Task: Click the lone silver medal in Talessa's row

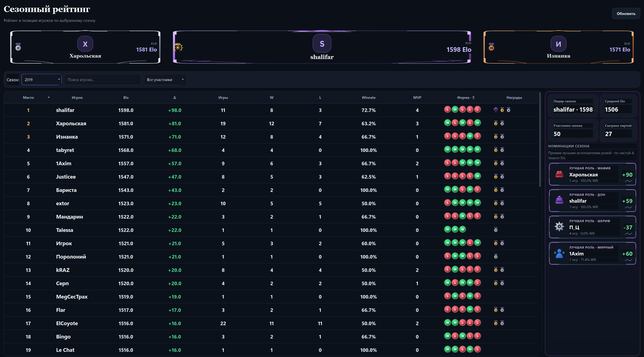Action: [496, 229]
